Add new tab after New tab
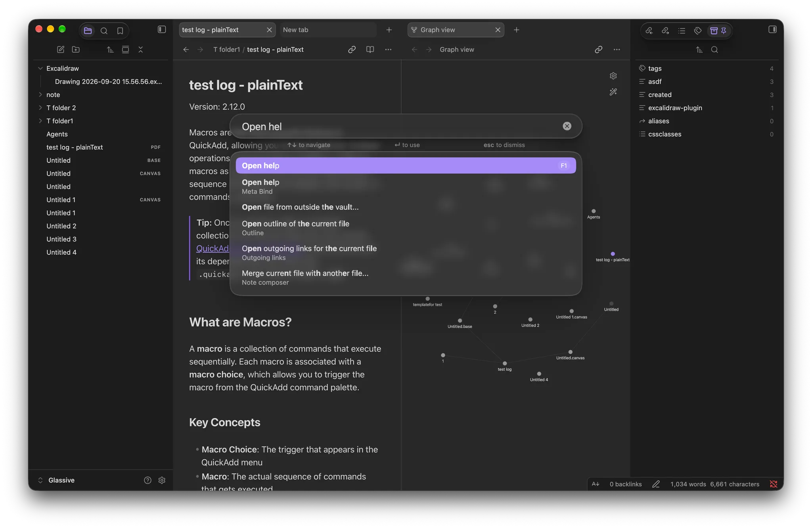Image resolution: width=812 pixels, height=528 pixels. point(389,30)
